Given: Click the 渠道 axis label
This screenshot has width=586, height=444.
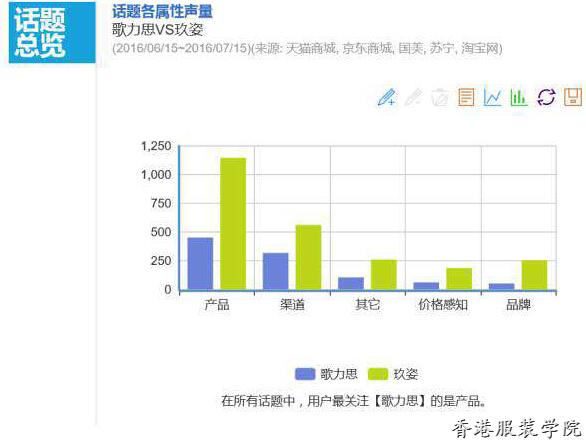Looking at the screenshot, I should tap(292, 305).
